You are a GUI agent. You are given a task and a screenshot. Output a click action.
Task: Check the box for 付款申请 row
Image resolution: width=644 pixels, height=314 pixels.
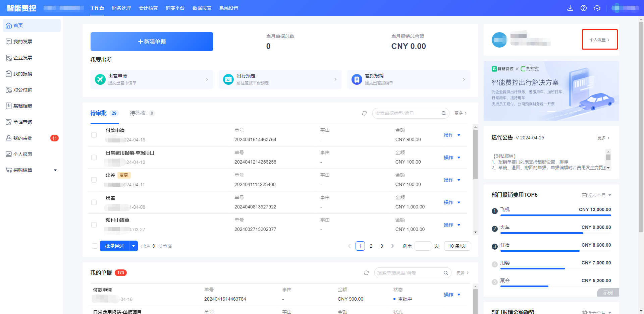click(94, 135)
